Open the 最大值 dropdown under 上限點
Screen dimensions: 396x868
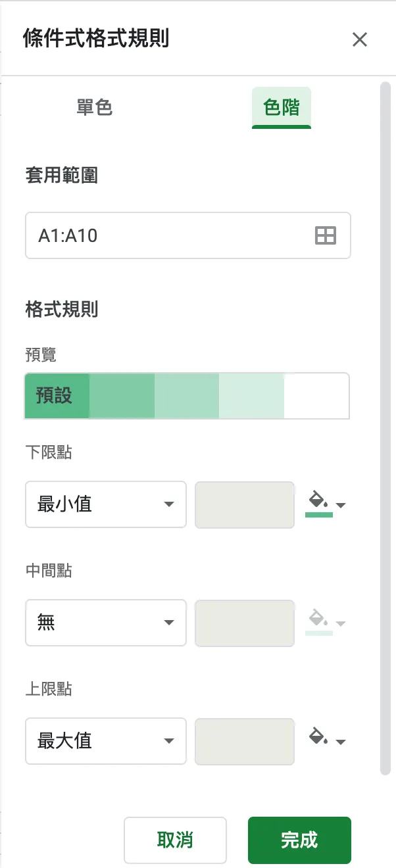[x=105, y=741]
